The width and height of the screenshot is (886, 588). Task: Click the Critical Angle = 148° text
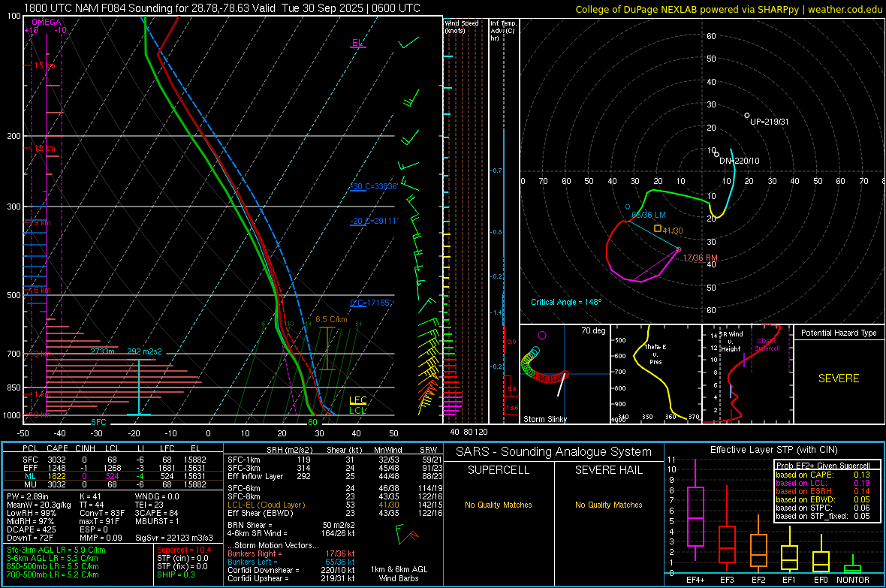[566, 302]
